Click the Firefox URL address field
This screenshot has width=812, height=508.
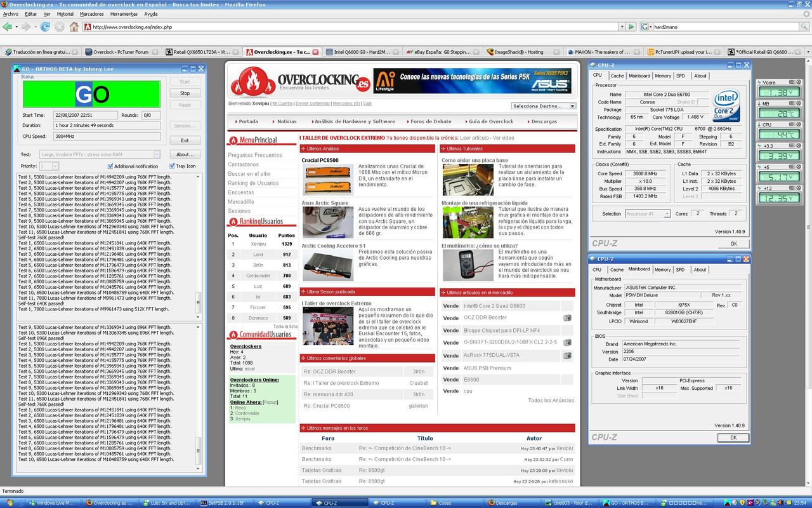pos(350,27)
